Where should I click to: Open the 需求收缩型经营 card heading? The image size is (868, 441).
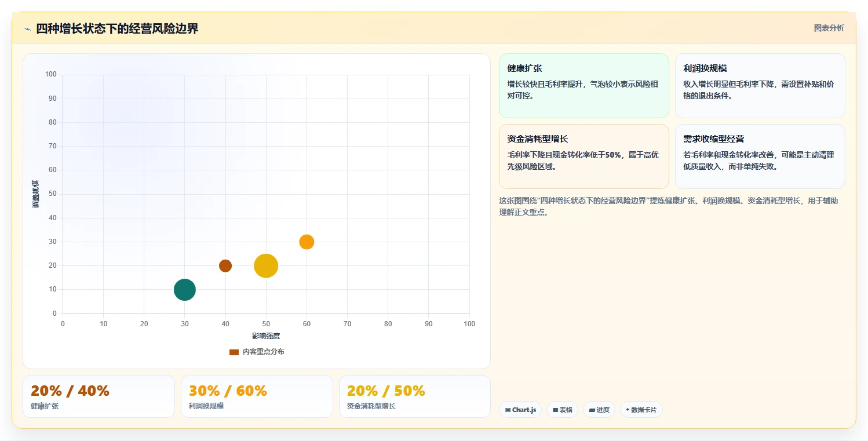(713, 139)
